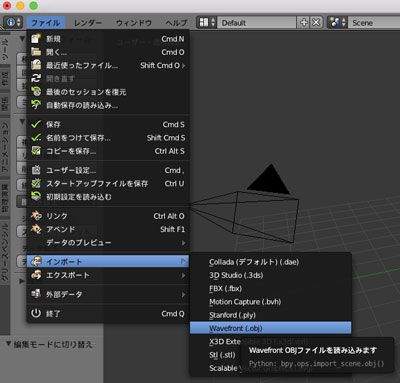Select 初期設定を読み込む
400x383 pixels.
[x=108, y=197]
